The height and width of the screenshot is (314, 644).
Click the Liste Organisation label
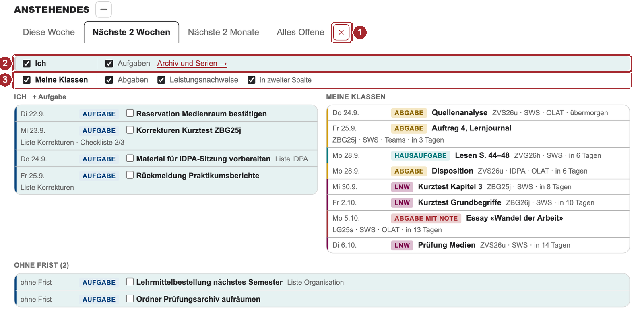click(x=316, y=283)
